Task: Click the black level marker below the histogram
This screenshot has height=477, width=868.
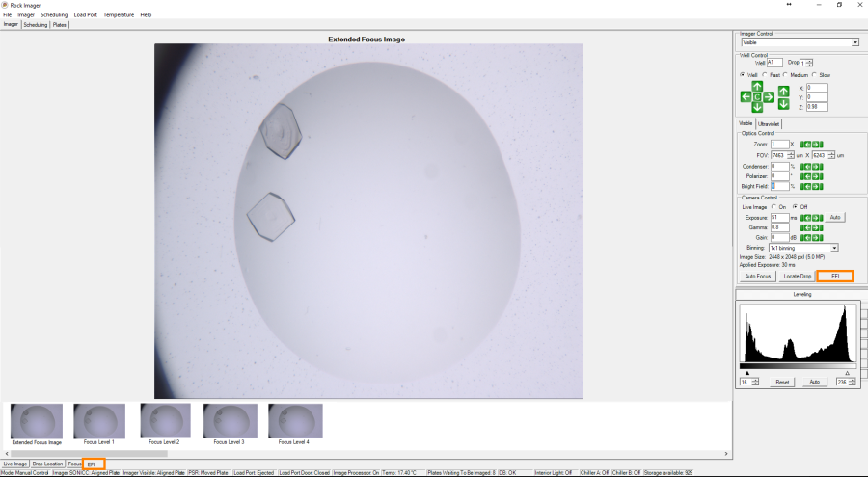Action: tap(746, 373)
